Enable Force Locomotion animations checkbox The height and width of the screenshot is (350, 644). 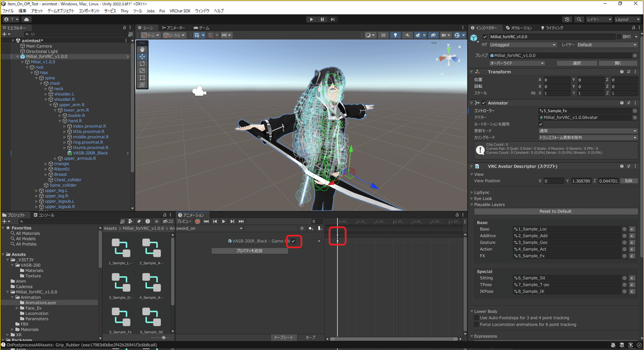[x=476, y=324]
